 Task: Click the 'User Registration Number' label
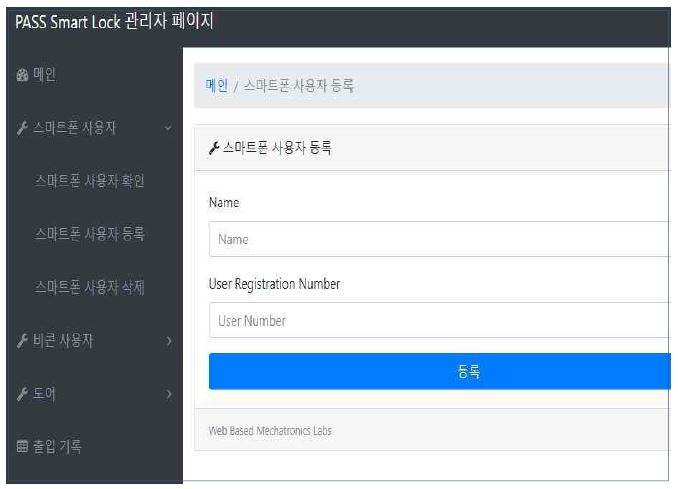[274, 284]
